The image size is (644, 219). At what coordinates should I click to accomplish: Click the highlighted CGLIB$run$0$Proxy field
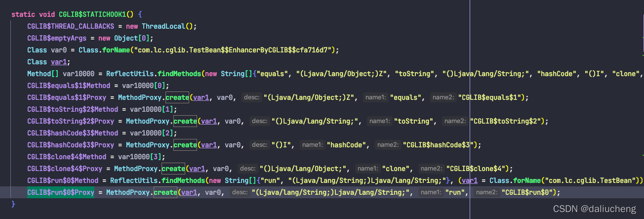click(61, 192)
